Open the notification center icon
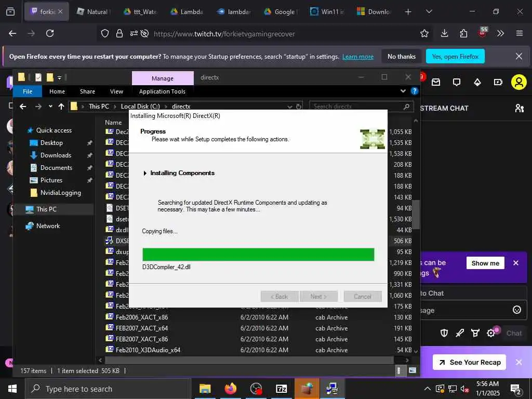 pos(516,390)
